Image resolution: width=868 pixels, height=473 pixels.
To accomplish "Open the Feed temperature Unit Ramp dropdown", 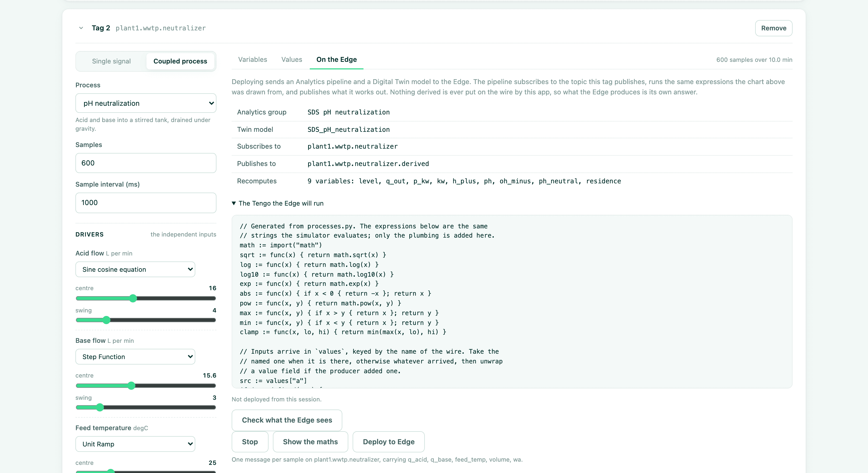I will click(135, 444).
